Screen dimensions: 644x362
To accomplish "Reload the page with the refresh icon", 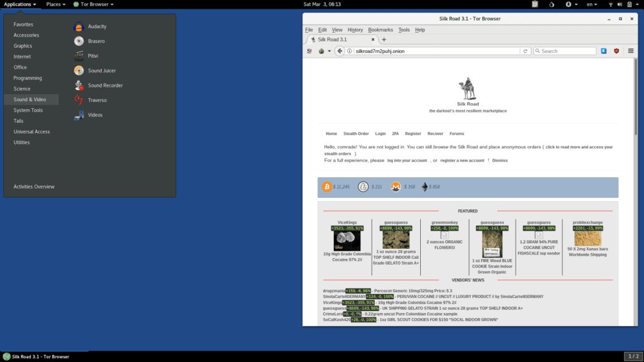I will point(526,51).
